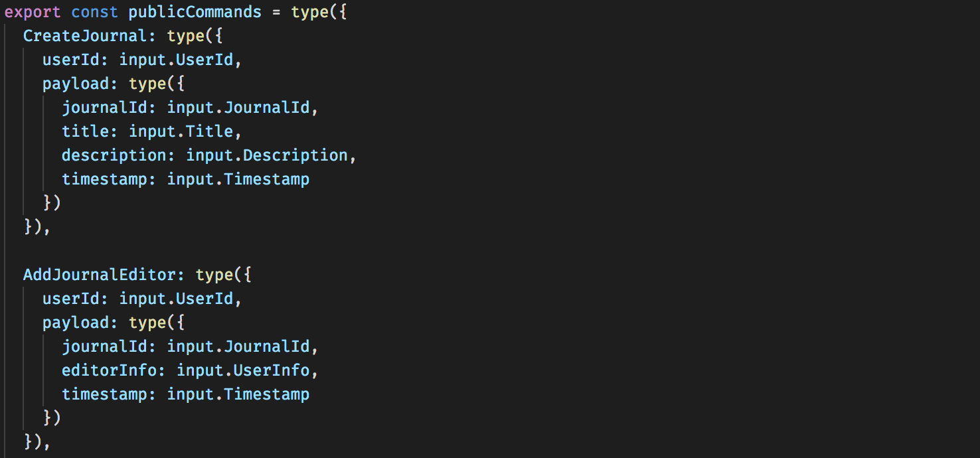Viewport: 980px width, 458px height.
Task: Click the Description type after input
Action: coord(295,155)
